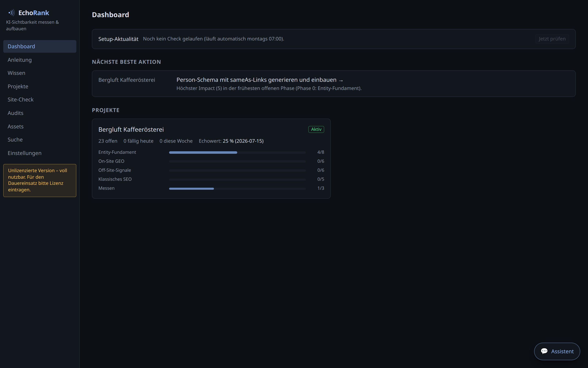Click the '23 offen' counter
Viewport: 588px width, 368px height.
108,141
